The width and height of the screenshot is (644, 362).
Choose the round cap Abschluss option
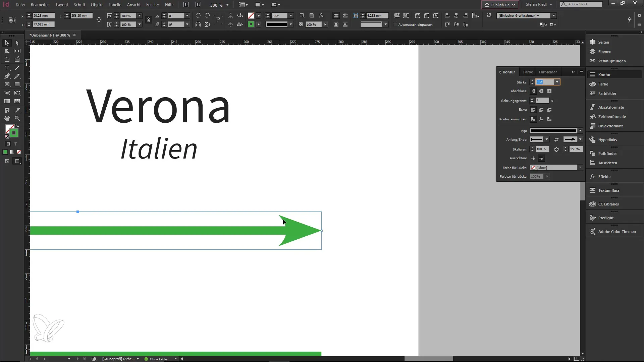[541, 91]
